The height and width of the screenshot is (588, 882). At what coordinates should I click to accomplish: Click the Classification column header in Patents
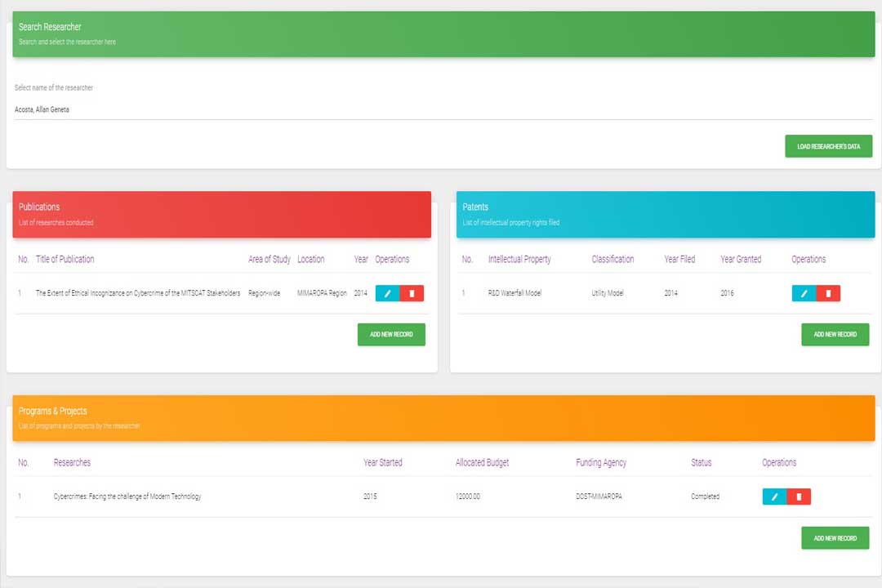tap(612, 259)
